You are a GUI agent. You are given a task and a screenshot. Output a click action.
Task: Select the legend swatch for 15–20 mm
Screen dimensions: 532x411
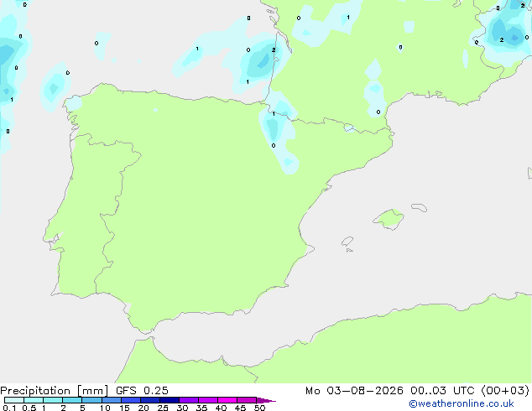[x=131, y=400]
